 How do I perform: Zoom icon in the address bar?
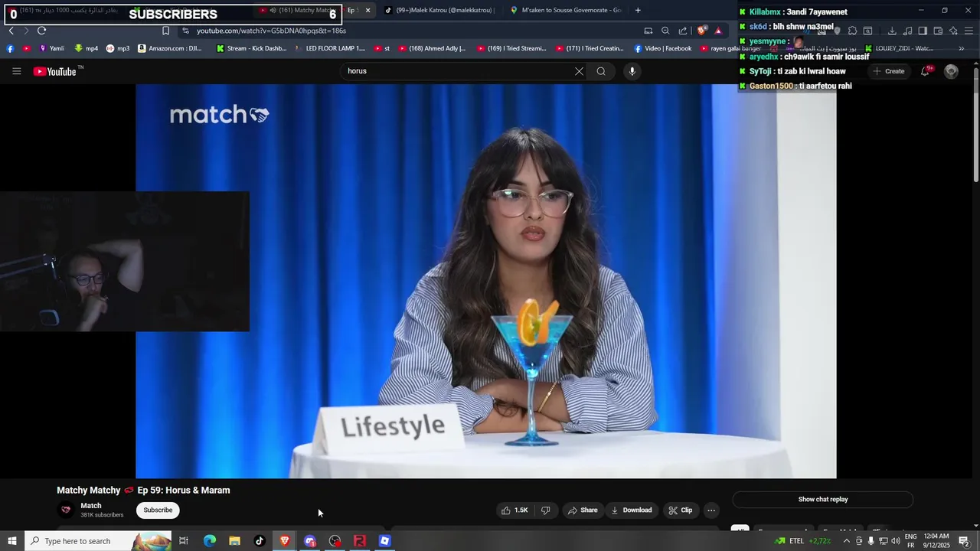665,31
